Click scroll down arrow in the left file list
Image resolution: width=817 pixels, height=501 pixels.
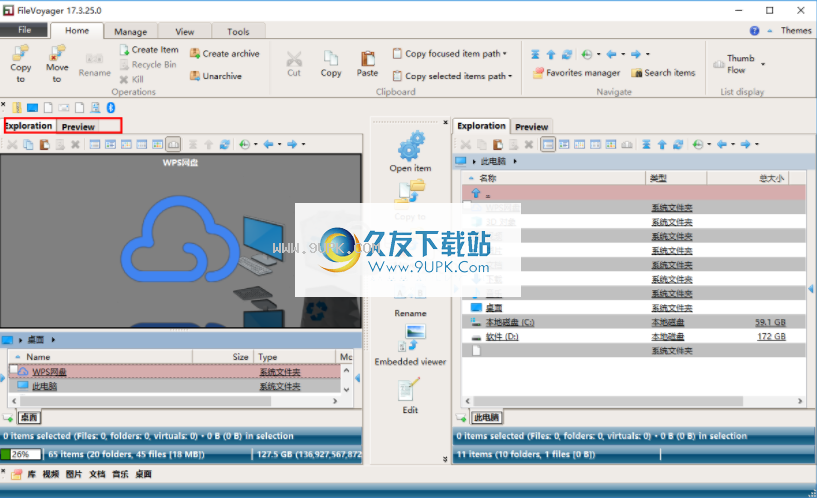click(346, 390)
